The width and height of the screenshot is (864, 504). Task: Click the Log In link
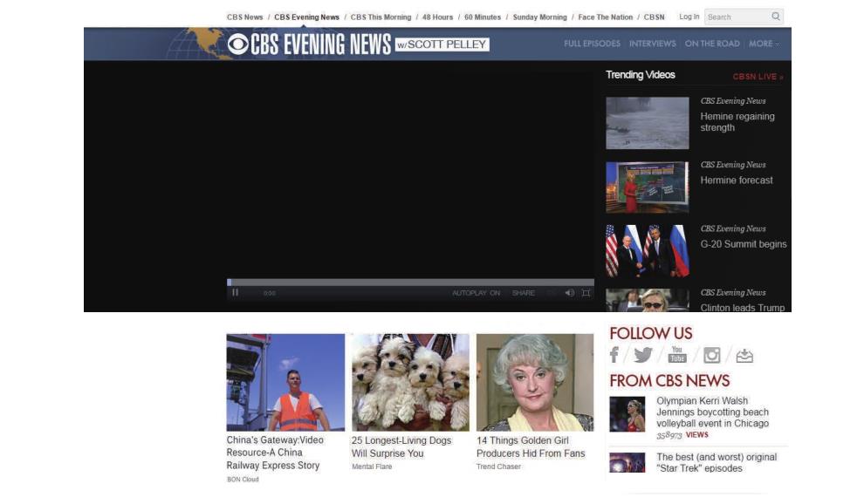coord(689,17)
